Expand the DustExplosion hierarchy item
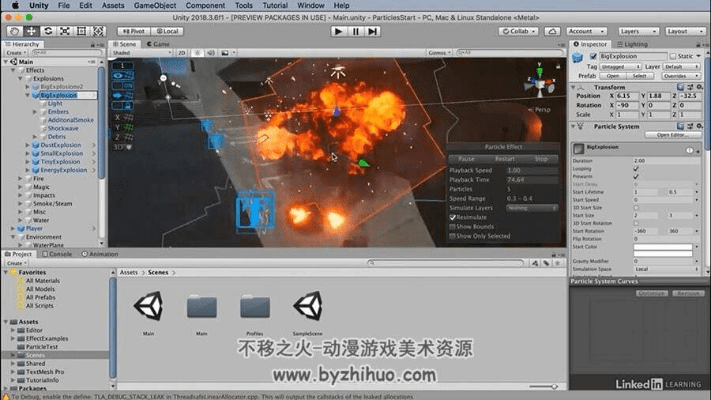The height and width of the screenshot is (400, 711). (28, 145)
